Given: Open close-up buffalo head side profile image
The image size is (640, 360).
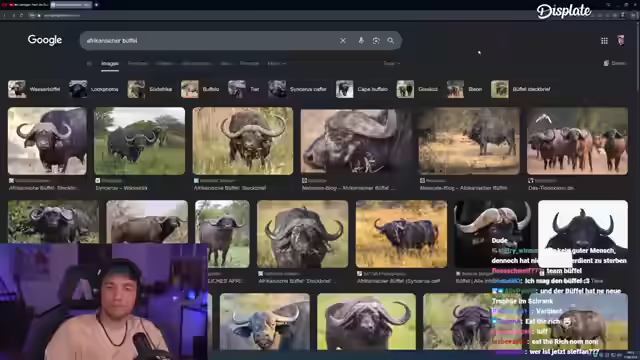Looking at the screenshot, I should 356,141.
